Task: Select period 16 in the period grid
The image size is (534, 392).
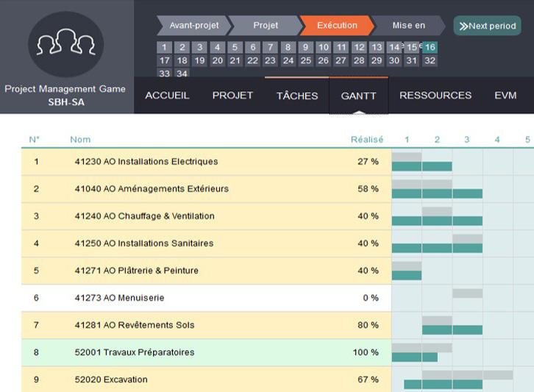Action: [x=430, y=48]
